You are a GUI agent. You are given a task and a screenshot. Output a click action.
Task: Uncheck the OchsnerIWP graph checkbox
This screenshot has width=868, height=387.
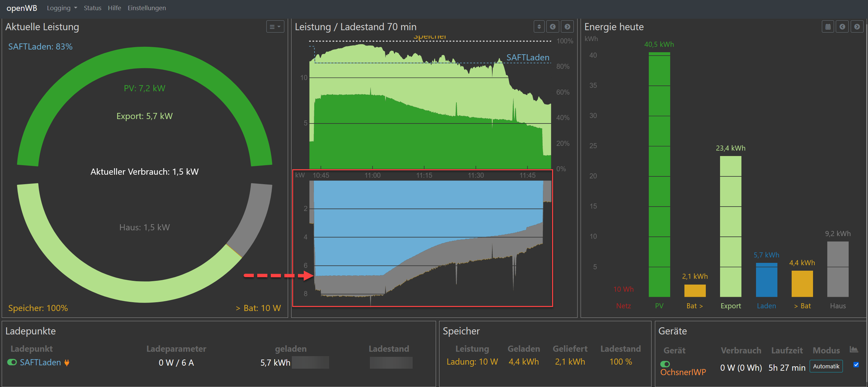(x=856, y=365)
